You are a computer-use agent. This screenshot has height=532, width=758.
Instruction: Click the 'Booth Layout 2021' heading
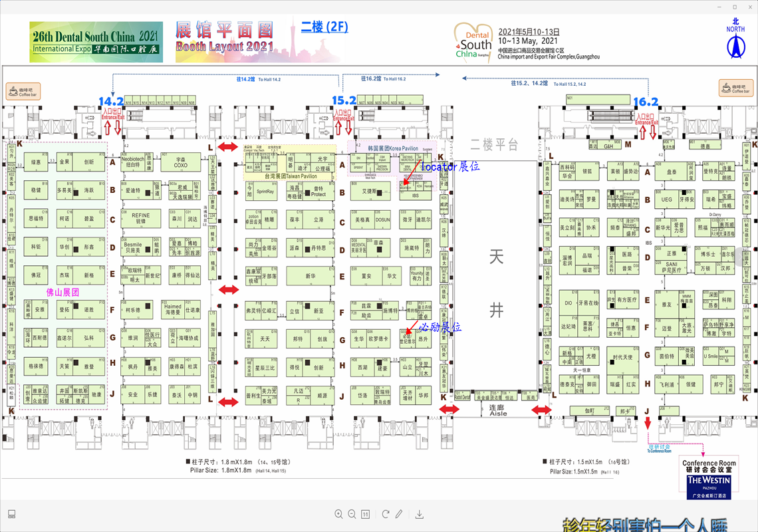point(225,47)
